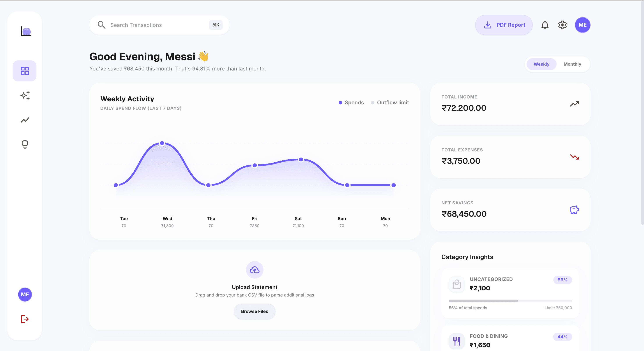Click the Sat data point on chart
This screenshot has height=351, width=644.
(301, 159)
